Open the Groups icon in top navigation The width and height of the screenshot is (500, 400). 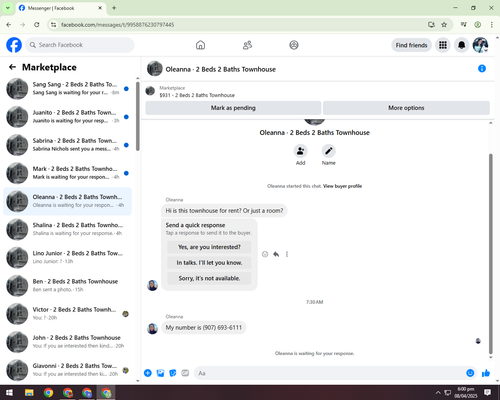(x=294, y=45)
